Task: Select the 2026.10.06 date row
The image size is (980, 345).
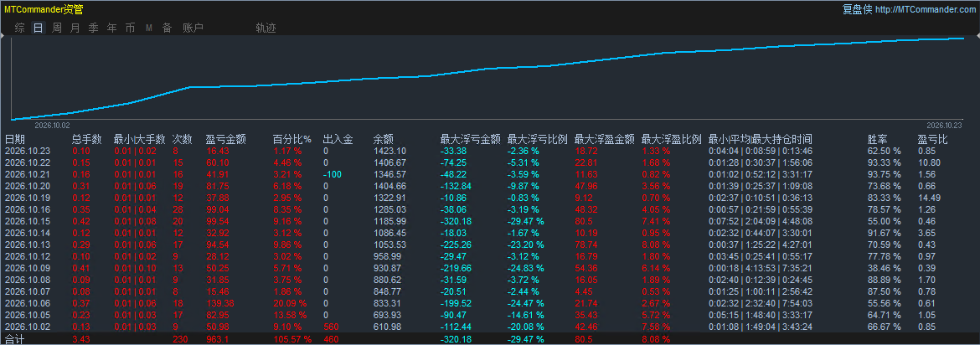Action: point(490,303)
